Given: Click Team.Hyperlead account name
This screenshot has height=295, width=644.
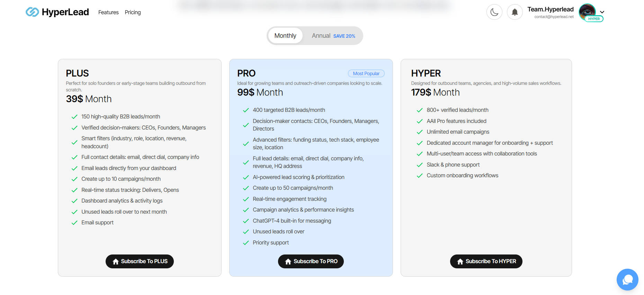Looking at the screenshot, I should (x=551, y=9).
